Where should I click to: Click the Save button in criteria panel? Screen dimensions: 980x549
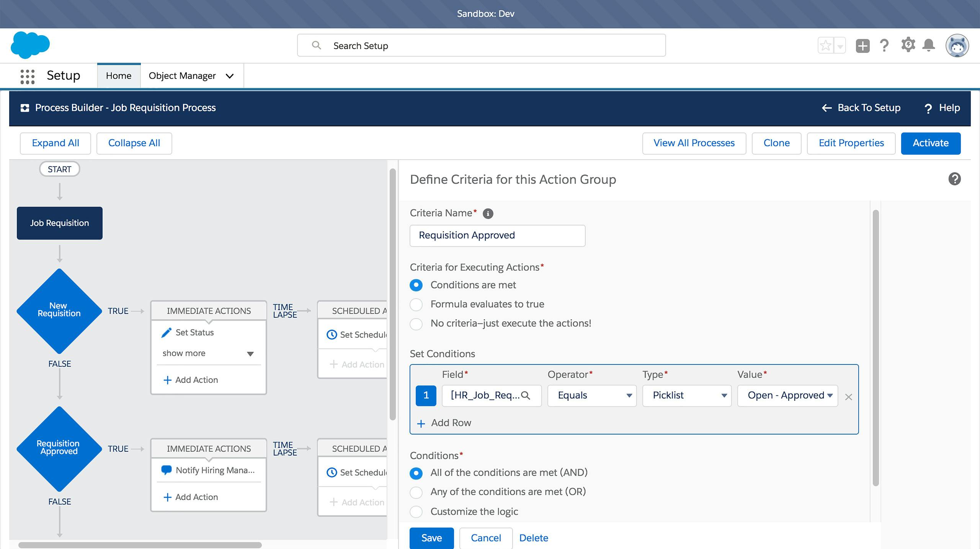431,538
